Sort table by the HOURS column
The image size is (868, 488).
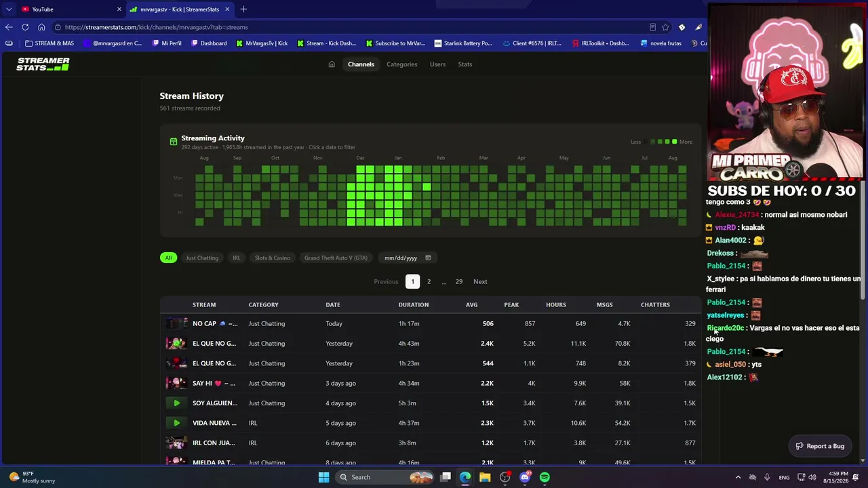(x=556, y=305)
